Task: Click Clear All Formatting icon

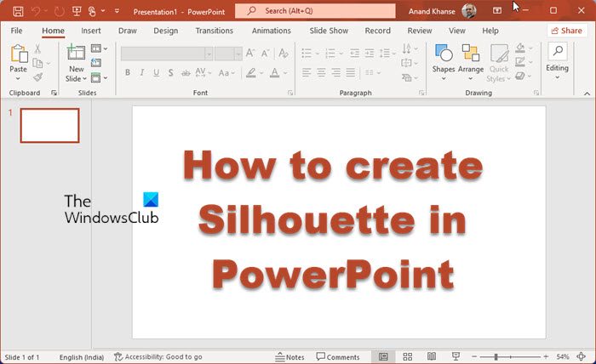Action: tap(284, 53)
